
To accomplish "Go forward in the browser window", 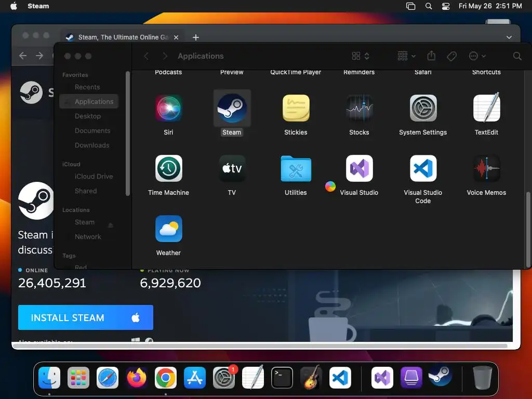I will [39, 56].
